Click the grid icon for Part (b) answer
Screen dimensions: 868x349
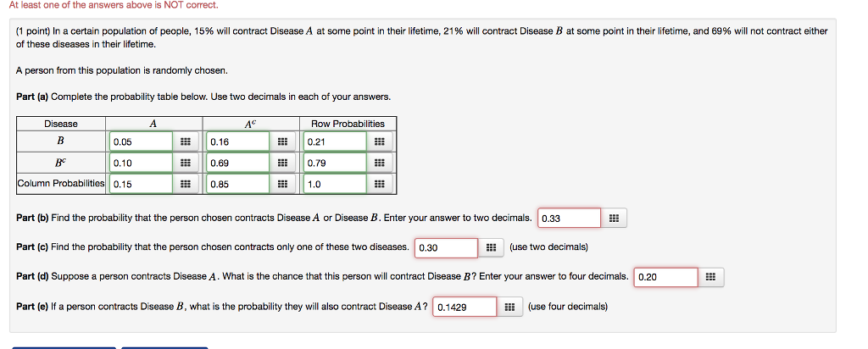click(614, 219)
